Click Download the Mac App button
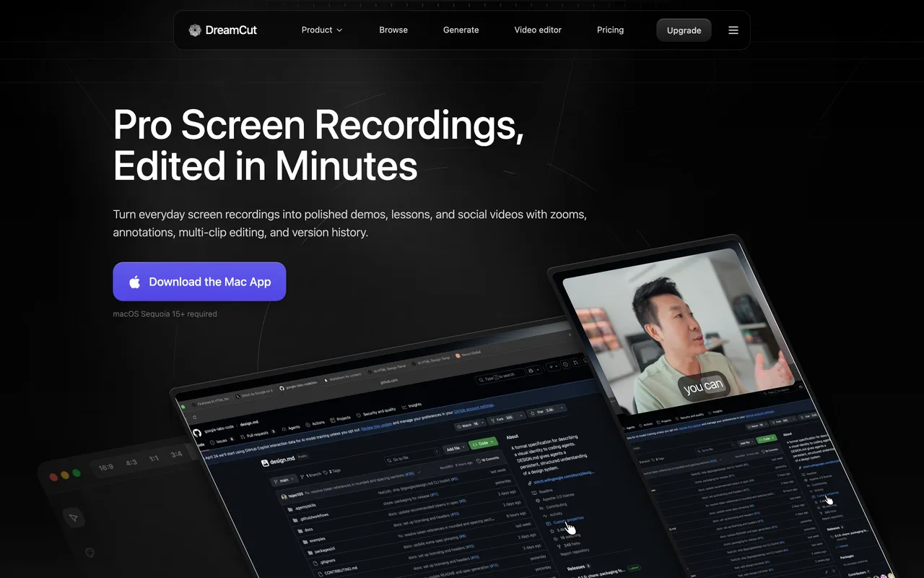This screenshot has height=578, width=924. coord(199,282)
